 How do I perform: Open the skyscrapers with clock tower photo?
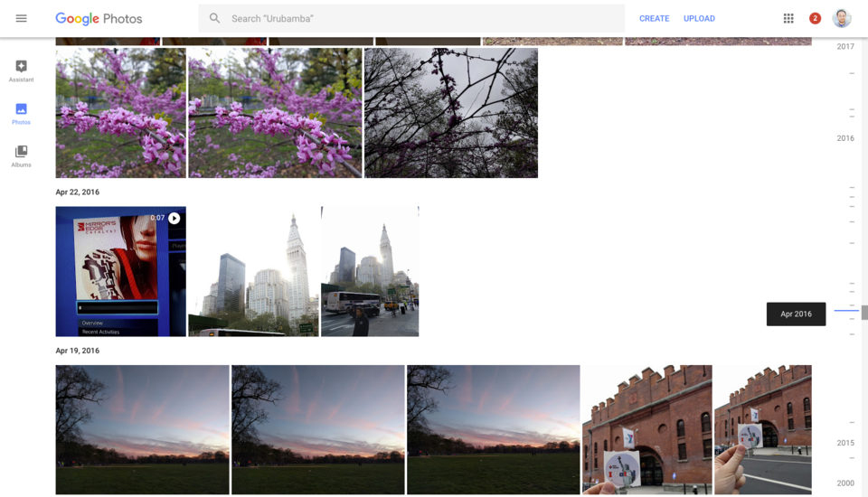[253, 271]
